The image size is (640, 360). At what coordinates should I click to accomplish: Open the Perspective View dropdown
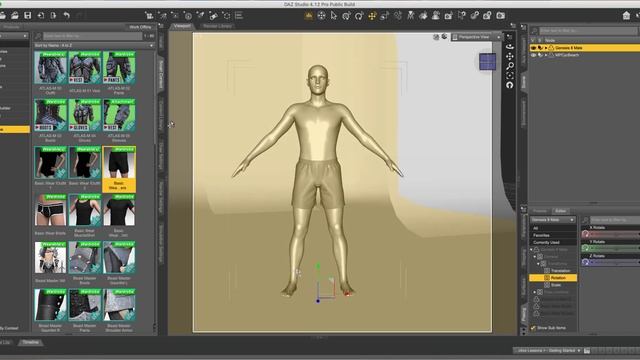(477, 37)
